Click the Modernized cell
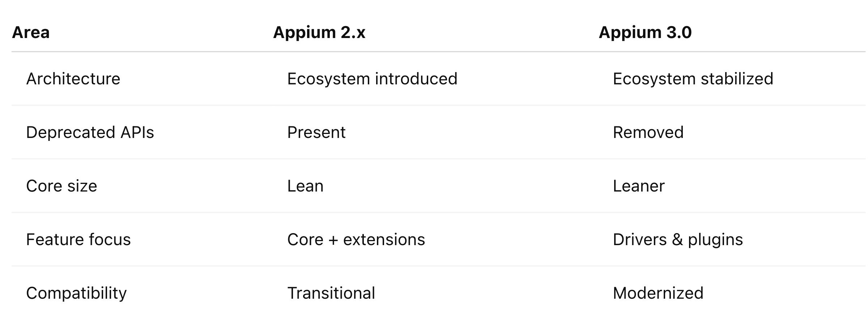This screenshot has height=336, width=868. pos(658,293)
